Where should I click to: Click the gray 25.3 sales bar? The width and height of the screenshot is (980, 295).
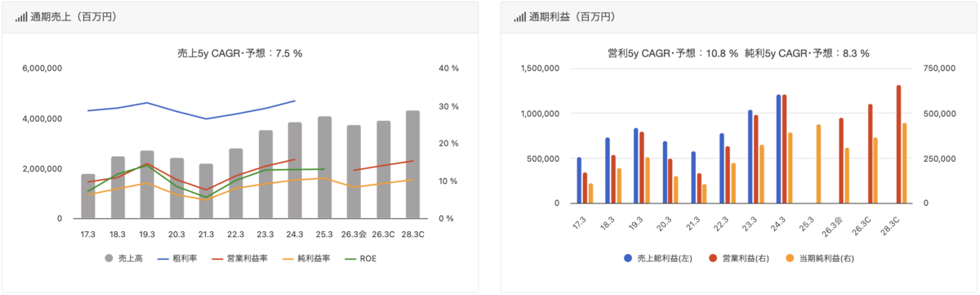pyautogui.click(x=324, y=168)
